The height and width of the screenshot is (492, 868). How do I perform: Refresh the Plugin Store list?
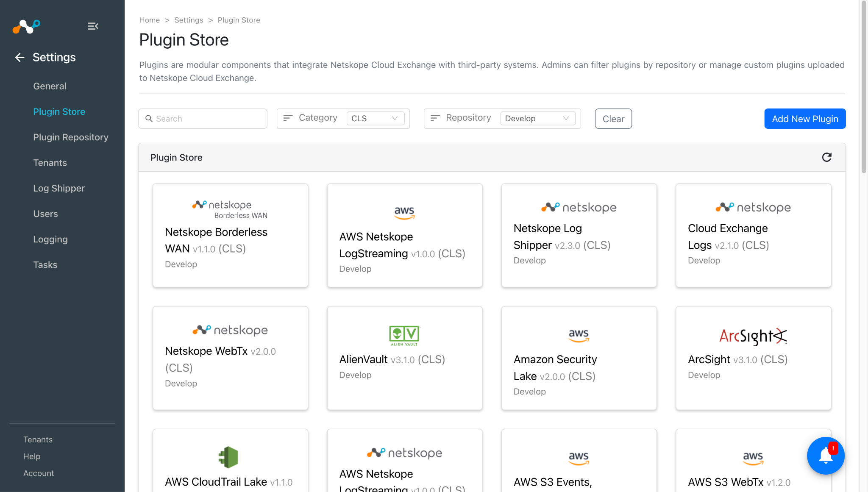click(x=827, y=157)
